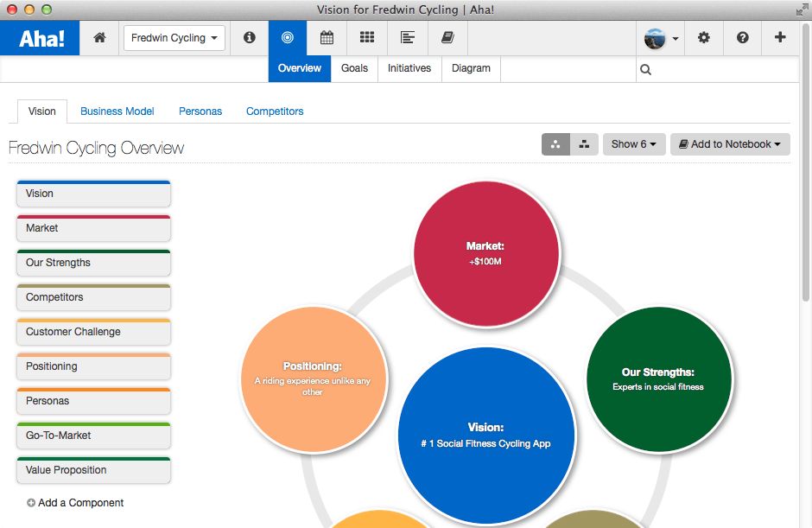Open the Competitors component in sidebar
The image size is (812, 528).
[92, 297]
